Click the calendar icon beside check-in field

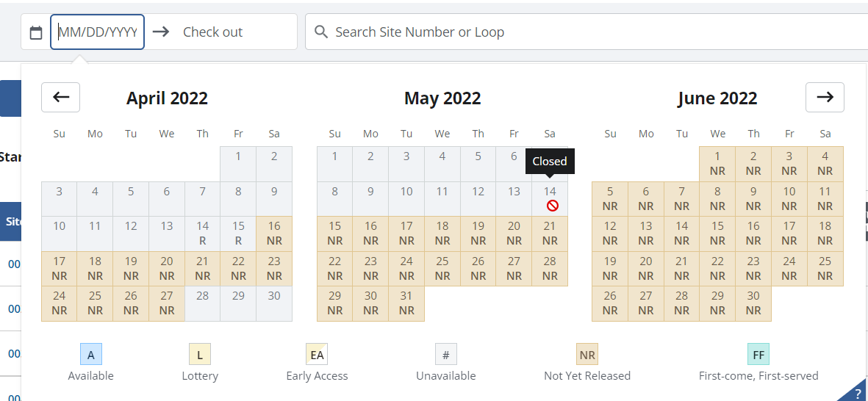pos(35,32)
